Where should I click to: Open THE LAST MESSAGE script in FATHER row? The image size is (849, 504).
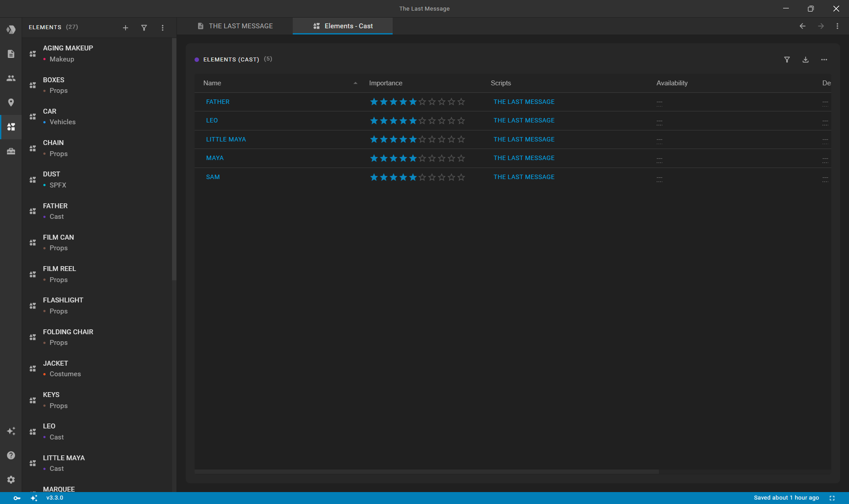pos(524,102)
